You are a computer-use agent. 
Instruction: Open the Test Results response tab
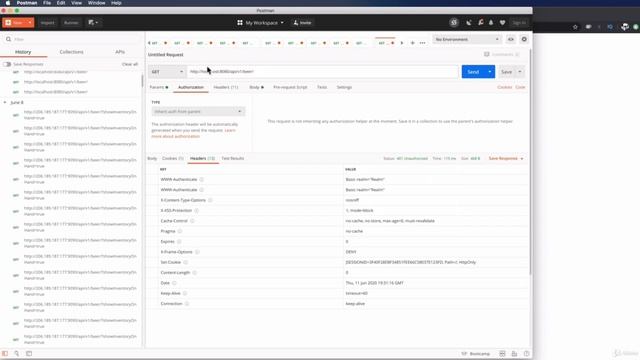click(x=233, y=158)
